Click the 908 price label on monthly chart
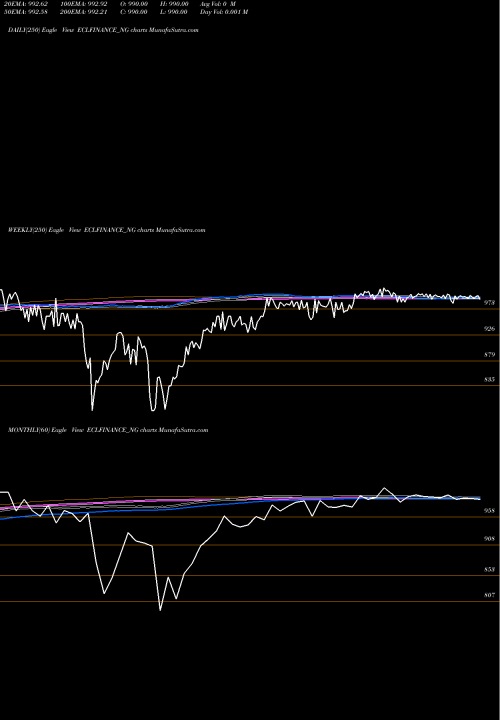 (489, 539)
